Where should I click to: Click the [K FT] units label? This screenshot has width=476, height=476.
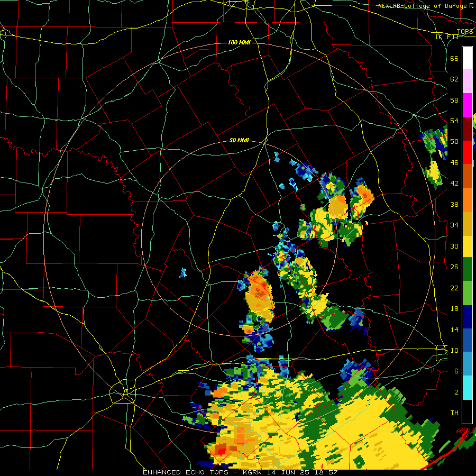447,37
